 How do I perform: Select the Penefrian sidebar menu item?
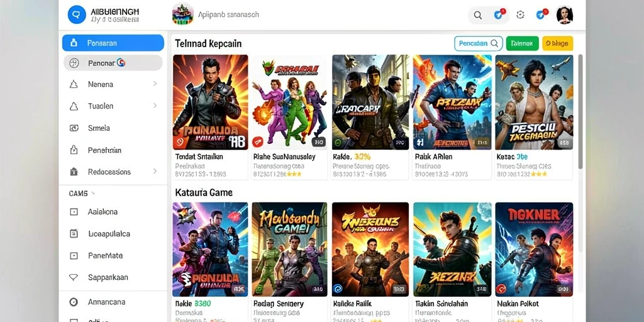(113, 150)
